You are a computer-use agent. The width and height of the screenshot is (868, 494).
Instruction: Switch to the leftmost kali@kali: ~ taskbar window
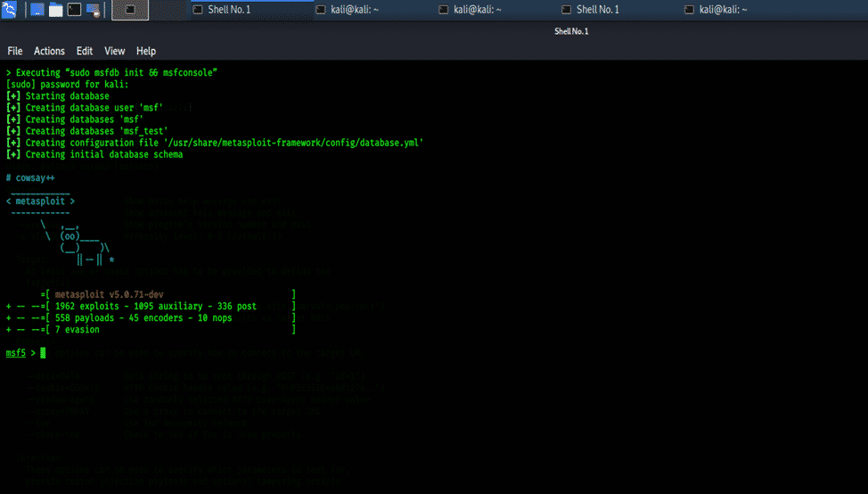coord(348,10)
